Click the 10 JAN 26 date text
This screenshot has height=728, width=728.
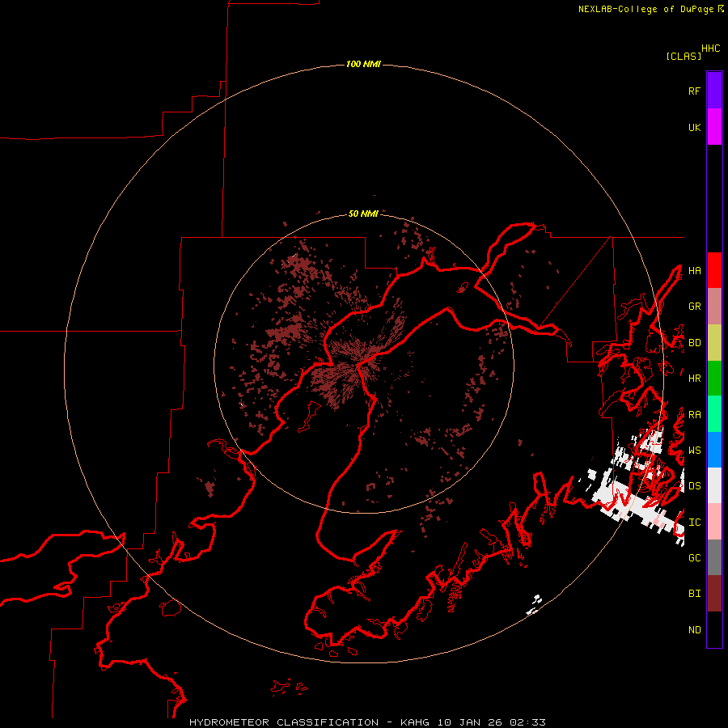tap(469, 722)
